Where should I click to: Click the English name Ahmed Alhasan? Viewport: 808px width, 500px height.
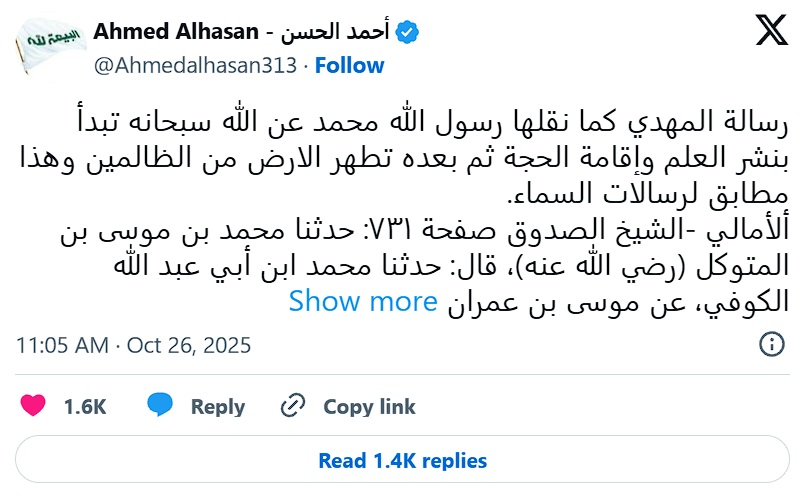(x=176, y=32)
